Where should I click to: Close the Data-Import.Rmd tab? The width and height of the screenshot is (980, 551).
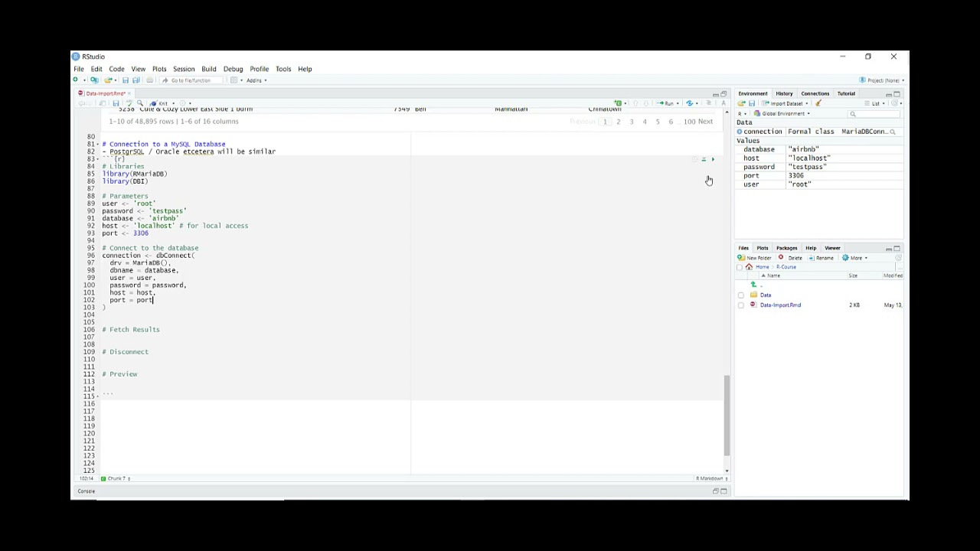(129, 93)
